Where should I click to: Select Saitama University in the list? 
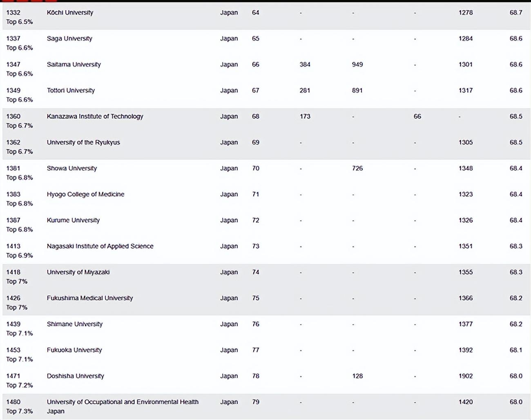[x=74, y=65]
